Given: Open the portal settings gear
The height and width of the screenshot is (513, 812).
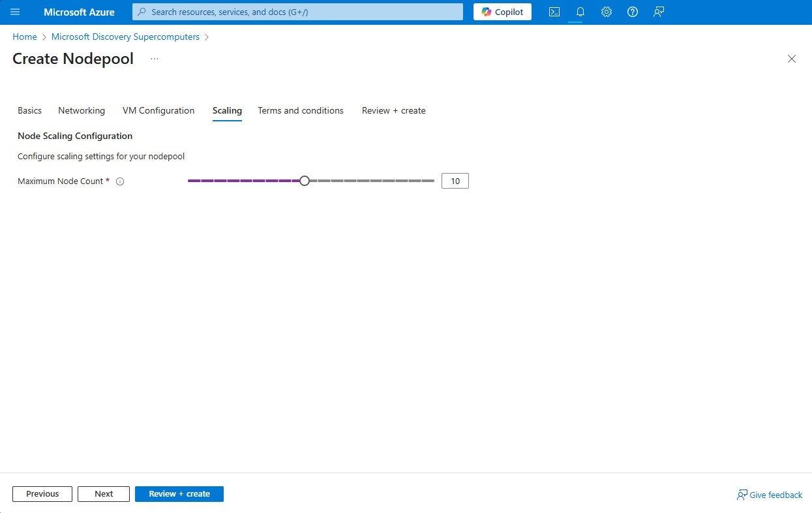Looking at the screenshot, I should point(607,12).
